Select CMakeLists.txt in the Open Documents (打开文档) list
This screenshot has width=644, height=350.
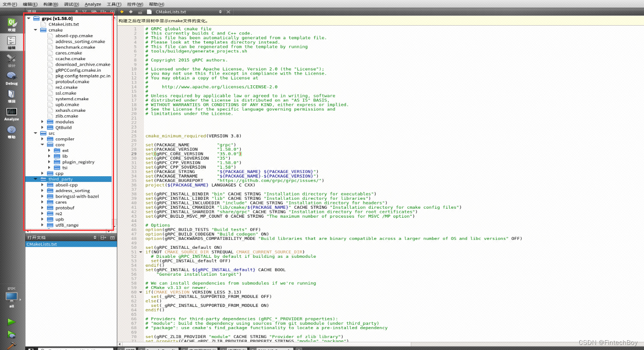coord(71,244)
